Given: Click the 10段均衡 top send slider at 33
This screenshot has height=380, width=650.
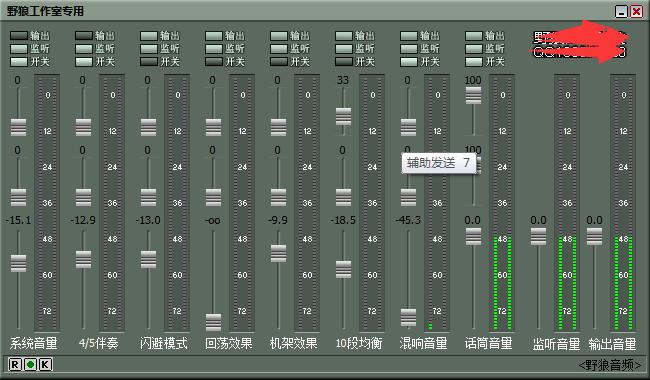Looking at the screenshot, I should click(x=343, y=116).
